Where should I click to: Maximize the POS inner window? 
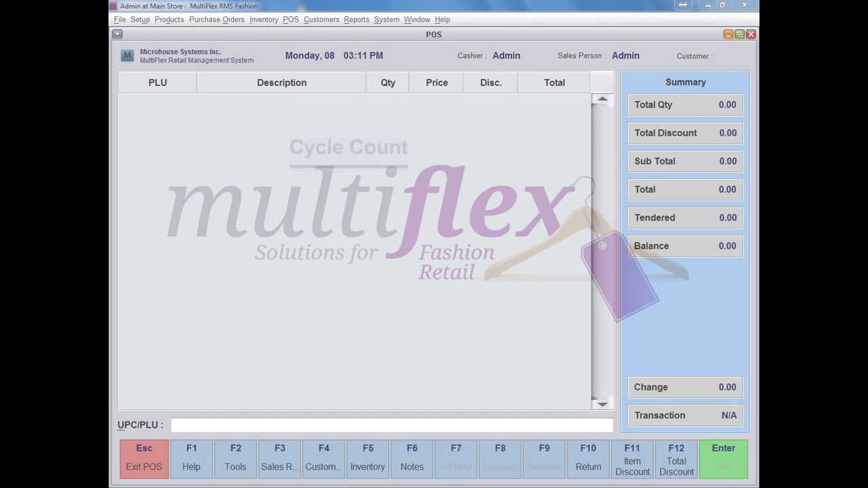point(739,34)
